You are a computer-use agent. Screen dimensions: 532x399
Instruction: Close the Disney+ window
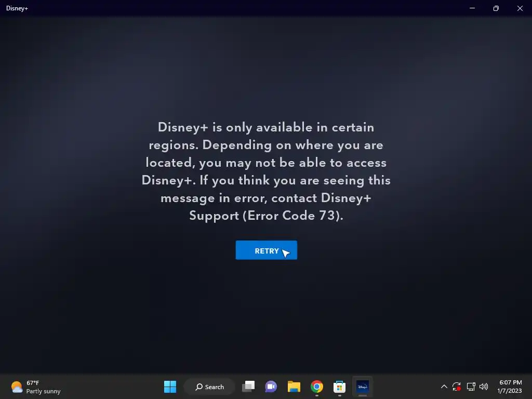point(520,8)
